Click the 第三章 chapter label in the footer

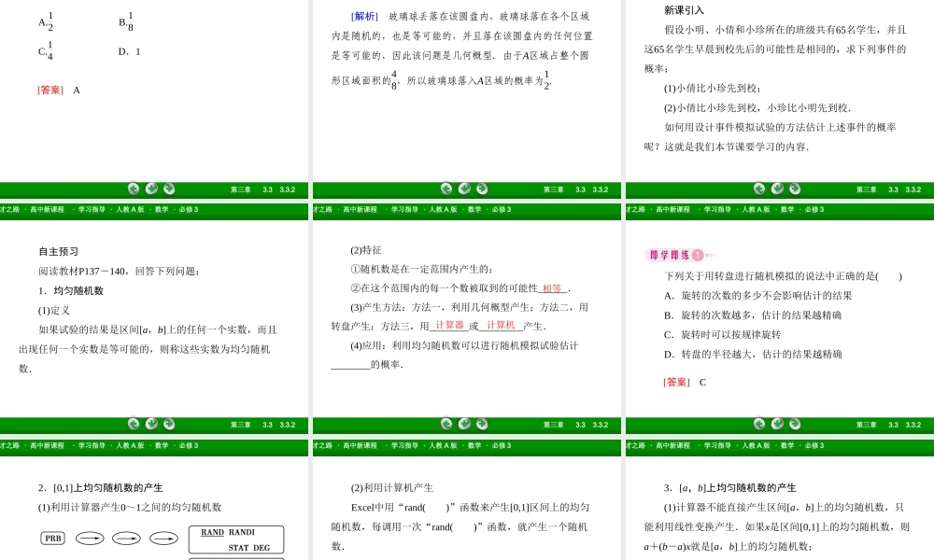pos(239,189)
